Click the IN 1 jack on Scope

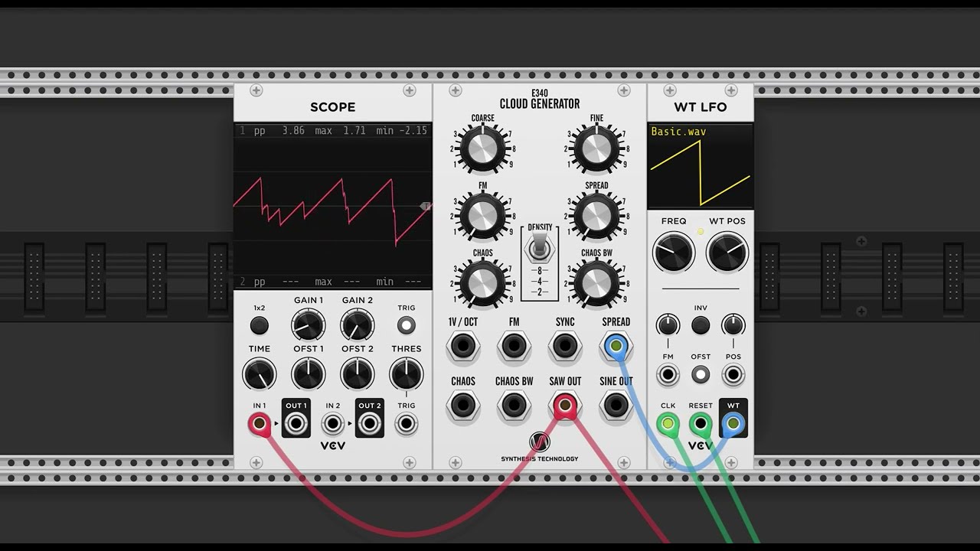(x=260, y=423)
